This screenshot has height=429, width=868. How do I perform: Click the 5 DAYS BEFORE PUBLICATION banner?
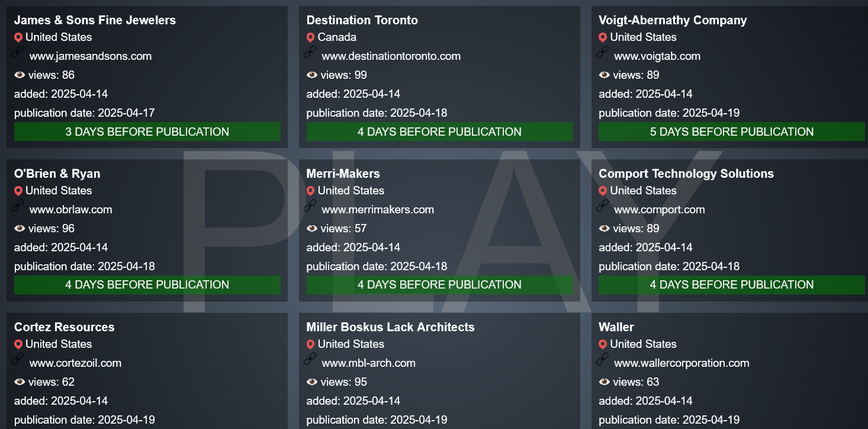pyautogui.click(x=732, y=132)
